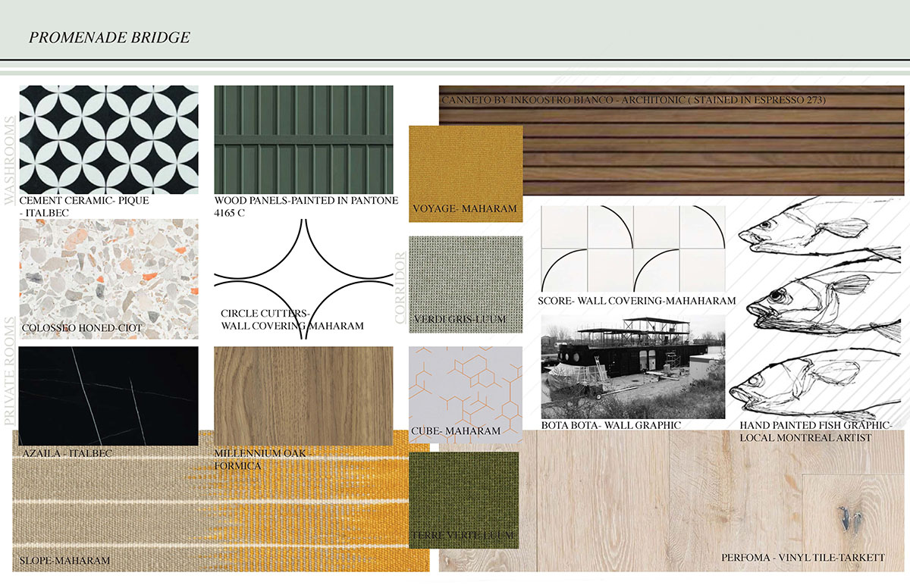This screenshot has height=588, width=910.
Task: Select the 'VOYAGE- MAHARAM' label
Action: (x=465, y=208)
